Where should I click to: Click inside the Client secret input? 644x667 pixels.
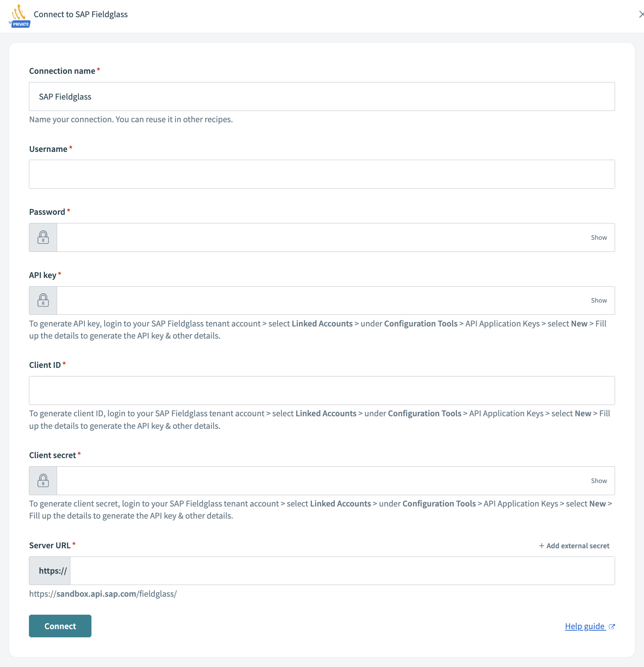click(x=320, y=481)
